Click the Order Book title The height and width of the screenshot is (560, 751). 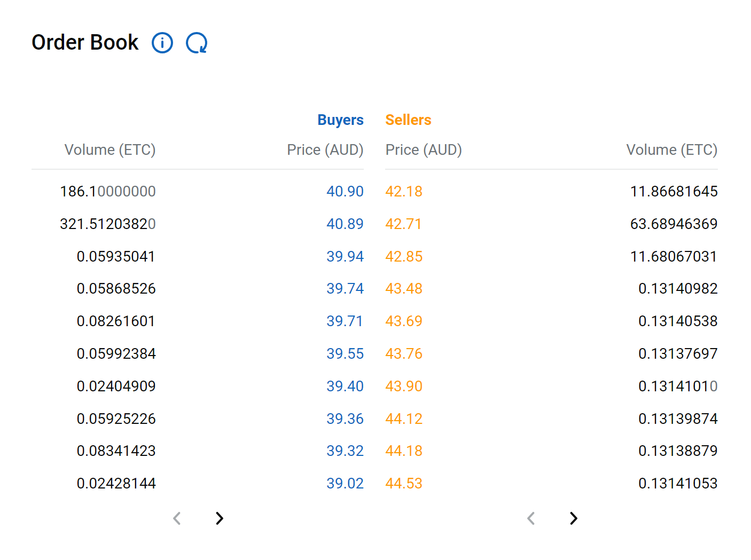pyautogui.click(x=85, y=43)
